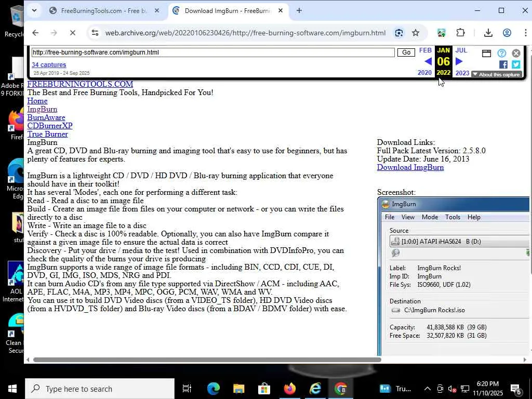Image resolution: width=532 pixels, height=399 pixels.
Task: Open the colorful extension icon in toolbar
Action: click(442, 33)
